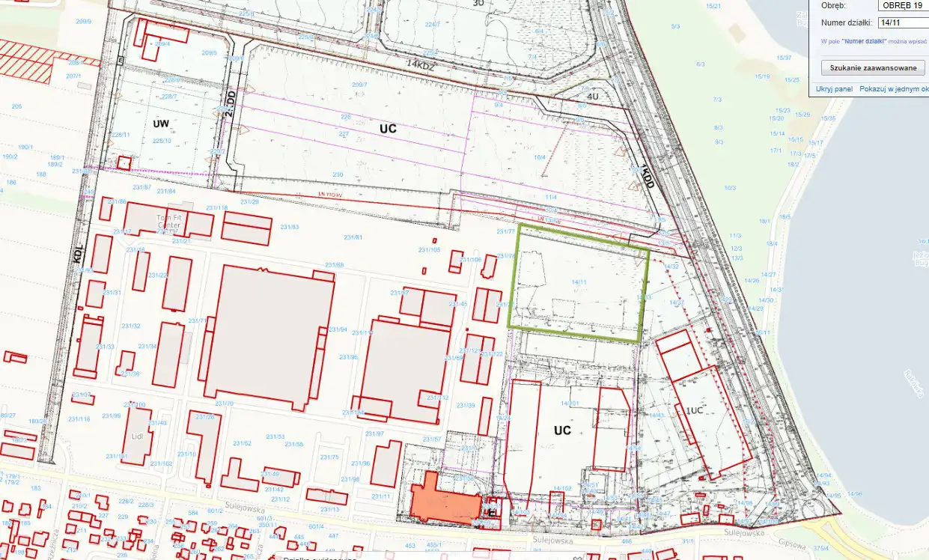This screenshot has height=560, width=929.
Task: Click the IUC zone label
Action: point(694,410)
